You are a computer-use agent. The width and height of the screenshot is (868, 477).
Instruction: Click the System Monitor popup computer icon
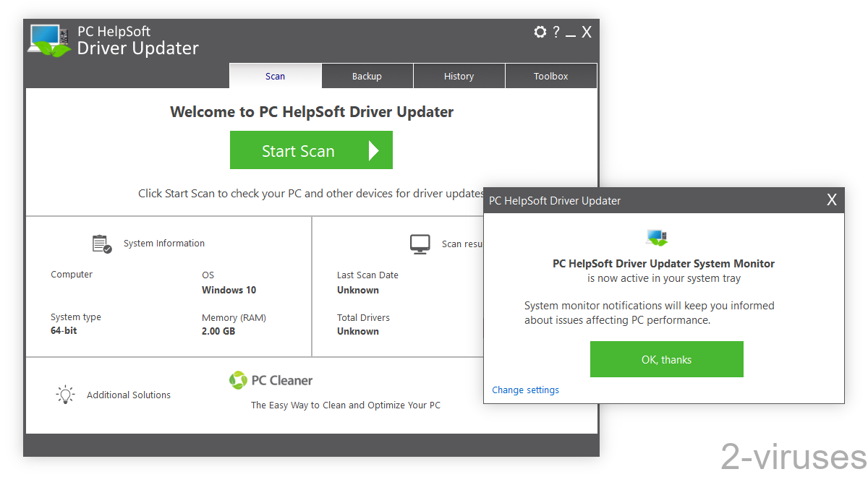(657, 238)
